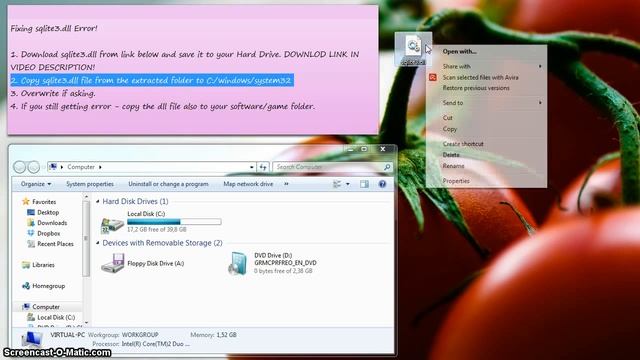The width and height of the screenshot is (640, 360).
Task: Collapse the Hard Disk Drives group
Action: [x=98, y=201]
